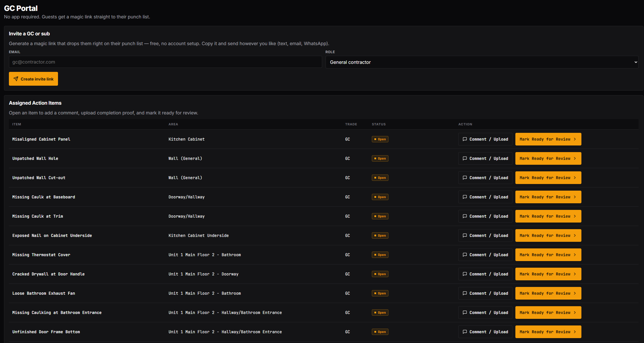Mark Unpatched Wall Cut-out ready for review
This screenshot has height=343, width=644.
[x=548, y=178]
